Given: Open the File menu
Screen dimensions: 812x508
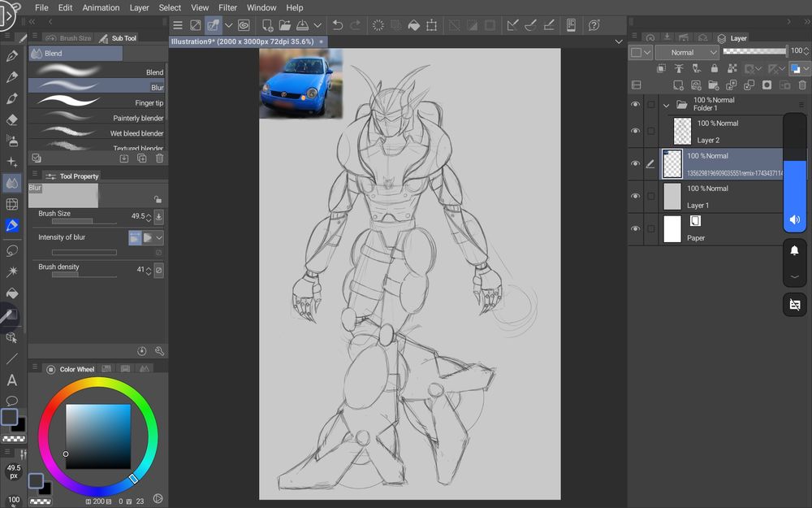Looking at the screenshot, I should pyautogui.click(x=41, y=8).
